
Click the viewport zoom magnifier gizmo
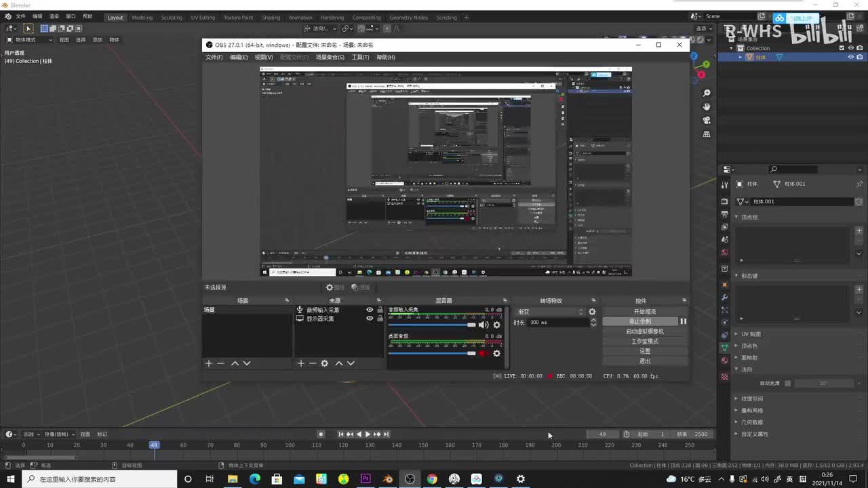(707, 93)
